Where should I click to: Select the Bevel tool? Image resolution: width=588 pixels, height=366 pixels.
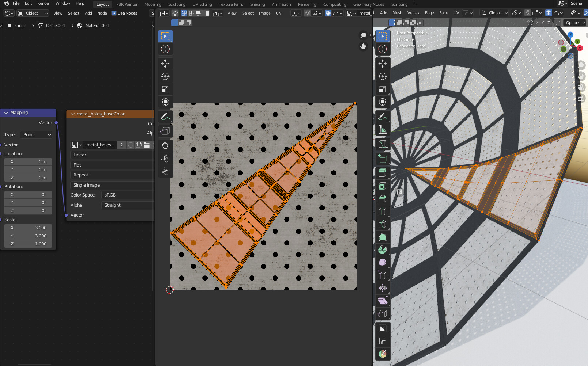tap(383, 199)
